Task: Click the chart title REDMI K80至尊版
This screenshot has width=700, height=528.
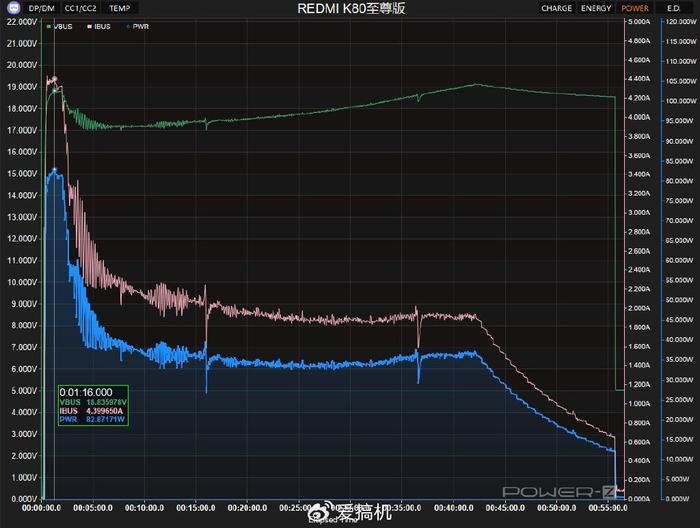Action: click(351, 8)
